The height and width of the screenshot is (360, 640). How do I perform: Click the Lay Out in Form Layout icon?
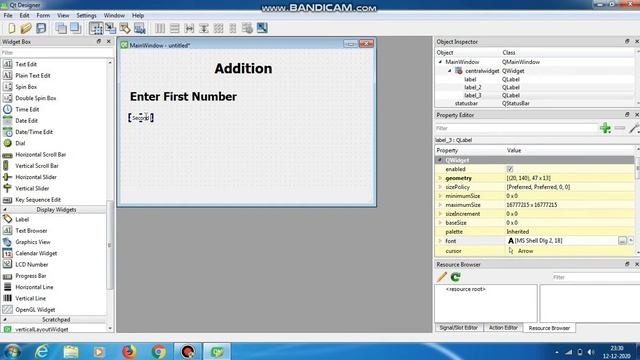click(x=233, y=28)
